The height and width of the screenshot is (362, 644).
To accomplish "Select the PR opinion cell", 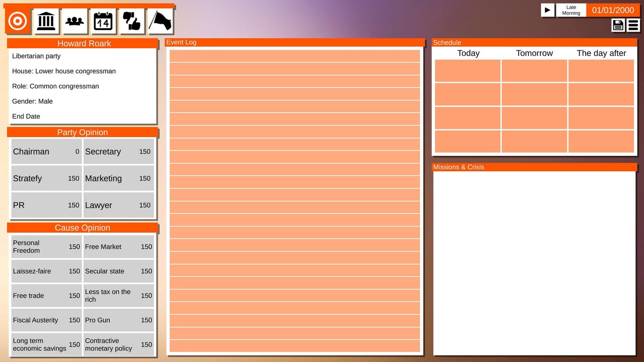I will [x=46, y=205].
